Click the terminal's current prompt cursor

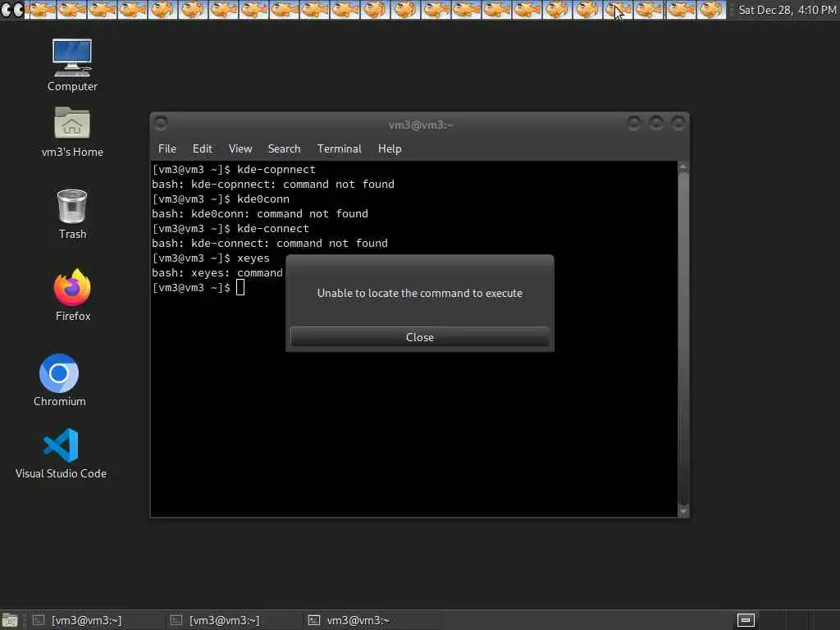tap(240, 288)
